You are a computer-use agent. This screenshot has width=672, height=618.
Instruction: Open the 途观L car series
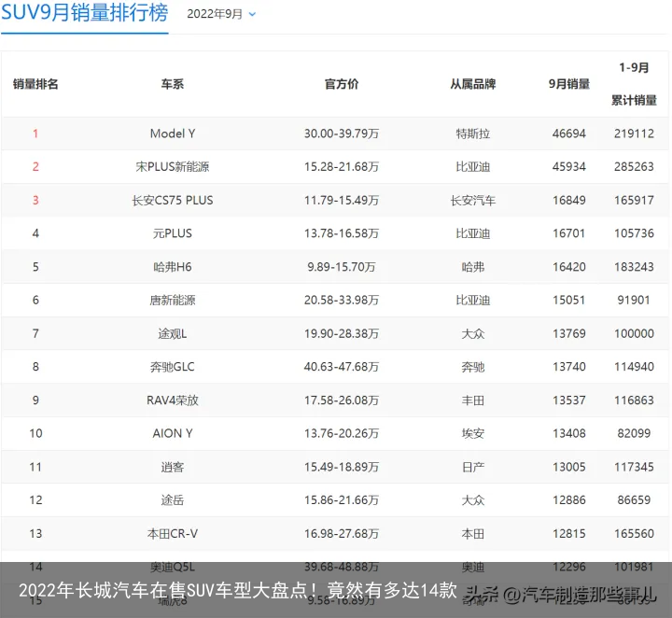click(x=173, y=333)
